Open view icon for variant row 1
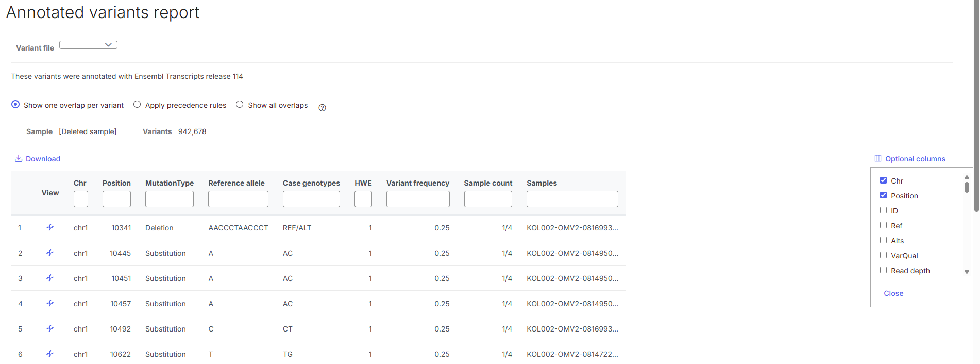This screenshot has width=980, height=364. point(50,227)
